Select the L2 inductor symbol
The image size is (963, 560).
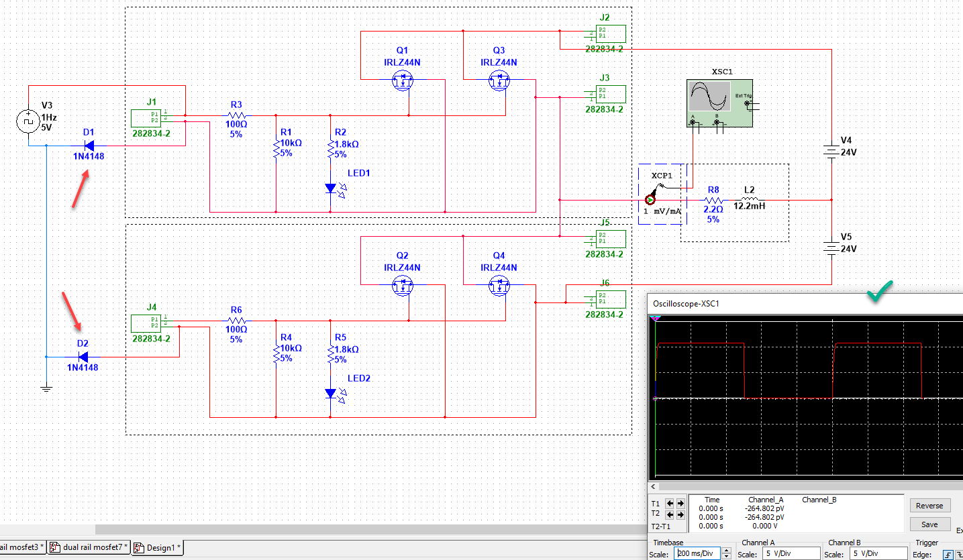coord(749,199)
